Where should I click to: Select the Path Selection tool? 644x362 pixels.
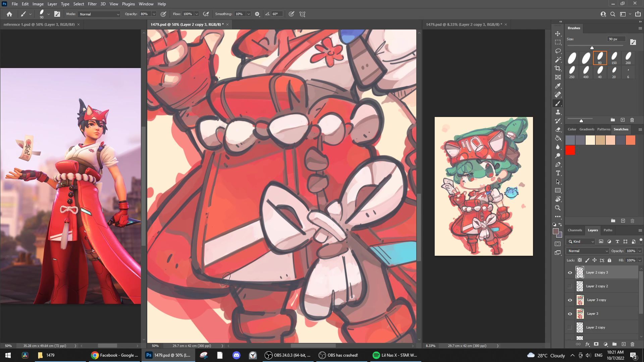[558, 182]
